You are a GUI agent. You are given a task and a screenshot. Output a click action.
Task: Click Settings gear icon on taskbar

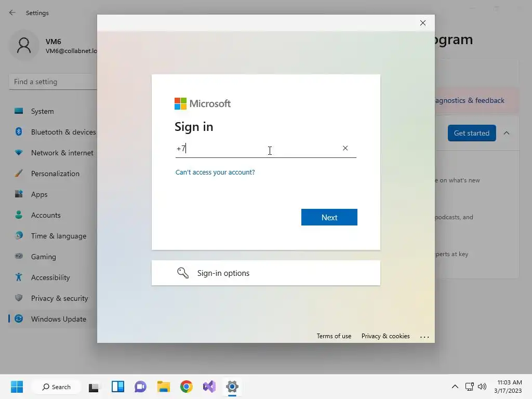click(x=232, y=387)
